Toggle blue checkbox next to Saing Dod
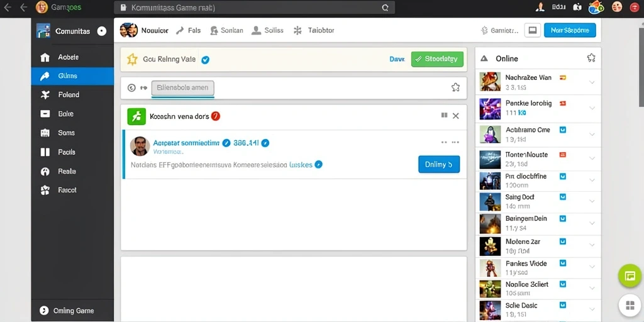The height and width of the screenshot is (322, 644). (563, 197)
